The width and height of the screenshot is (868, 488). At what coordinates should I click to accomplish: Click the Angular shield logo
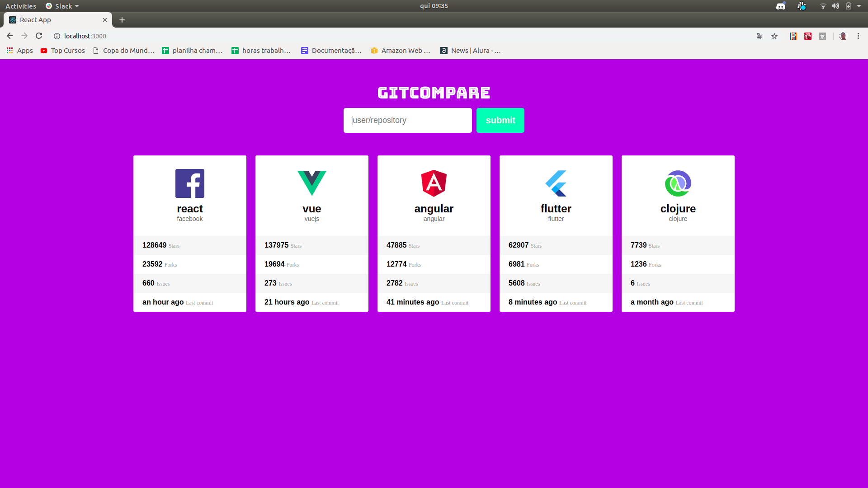(x=434, y=183)
